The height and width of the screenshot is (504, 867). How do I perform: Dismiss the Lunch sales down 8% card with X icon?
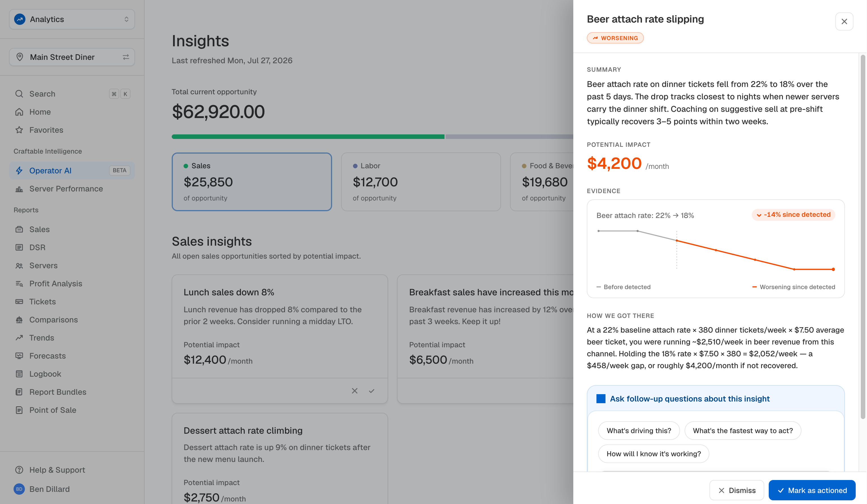click(x=355, y=391)
